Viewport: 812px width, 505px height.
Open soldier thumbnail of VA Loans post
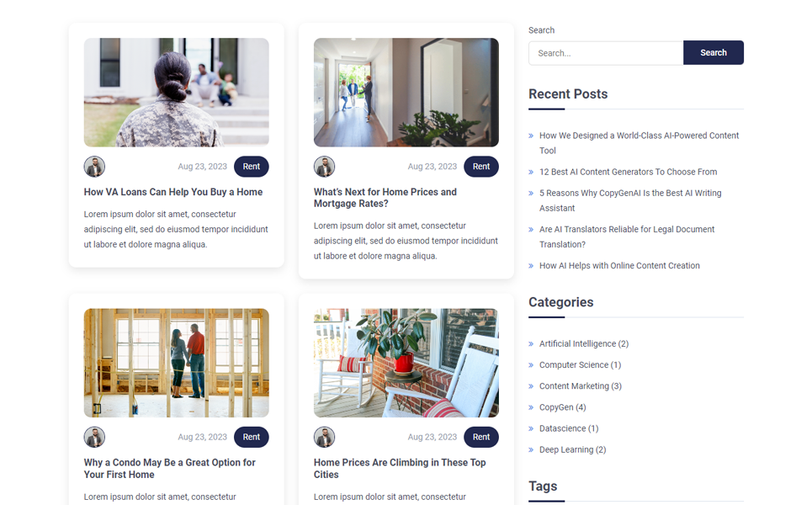pyautogui.click(x=176, y=93)
